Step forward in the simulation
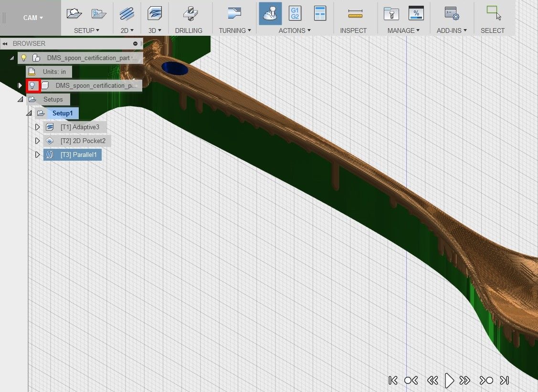538x392 pixels. tap(465, 381)
